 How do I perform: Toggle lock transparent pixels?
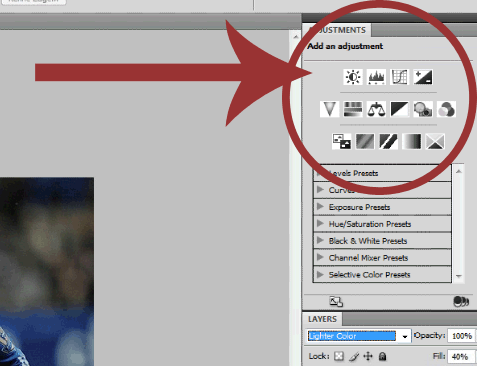coord(339,356)
